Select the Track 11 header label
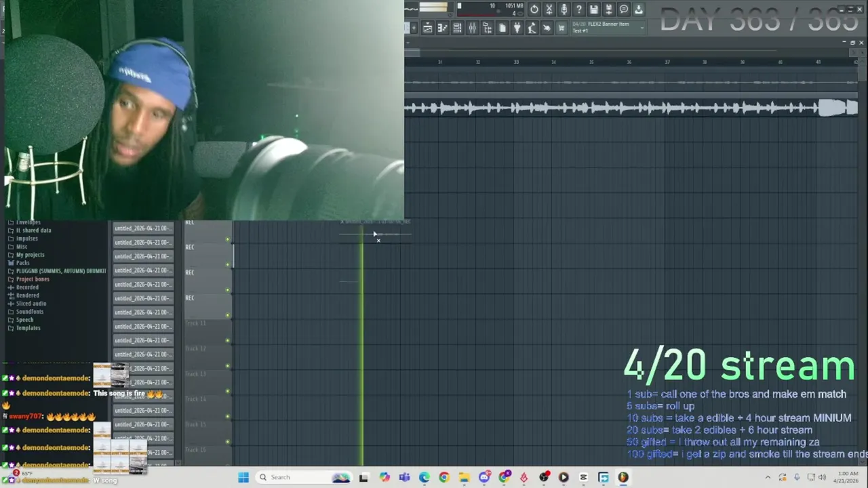 click(x=195, y=324)
